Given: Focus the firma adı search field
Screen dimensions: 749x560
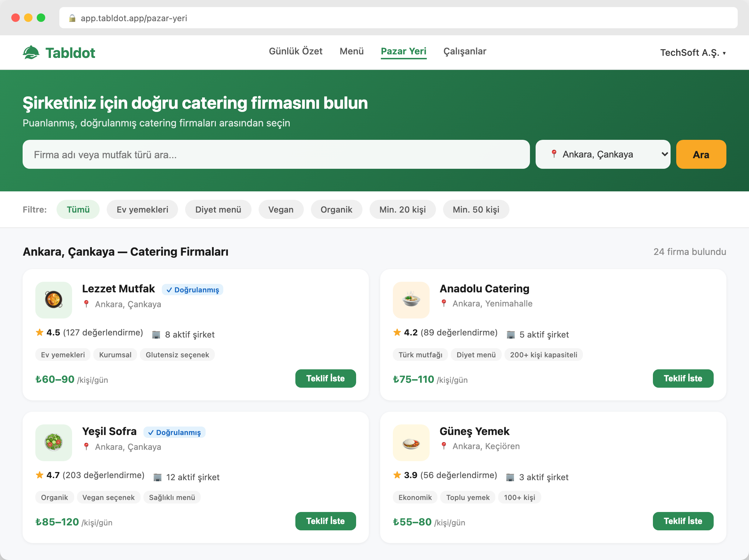Looking at the screenshot, I should point(276,154).
